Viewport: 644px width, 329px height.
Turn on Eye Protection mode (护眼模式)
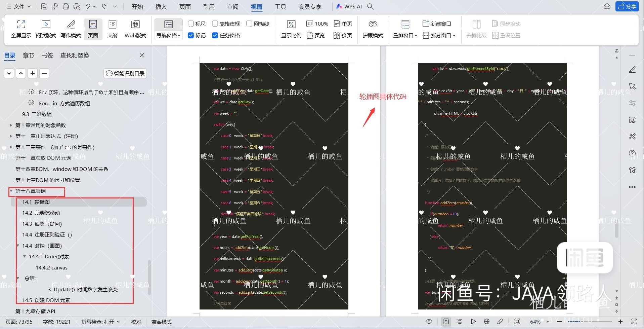pyautogui.click(x=373, y=29)
